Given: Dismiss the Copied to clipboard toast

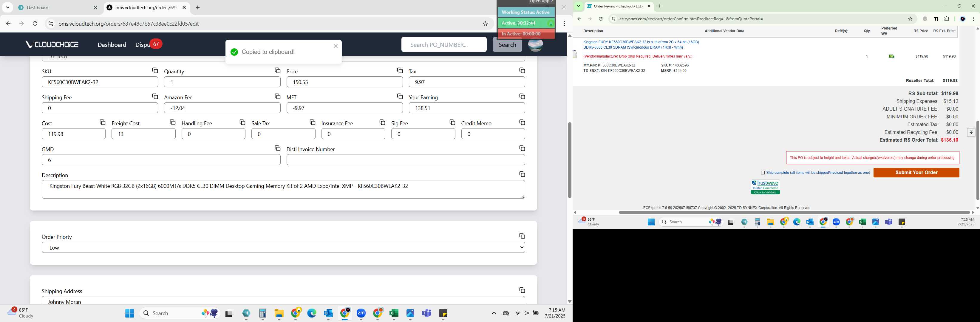Looking at the screenshot, I should [336, 46].
